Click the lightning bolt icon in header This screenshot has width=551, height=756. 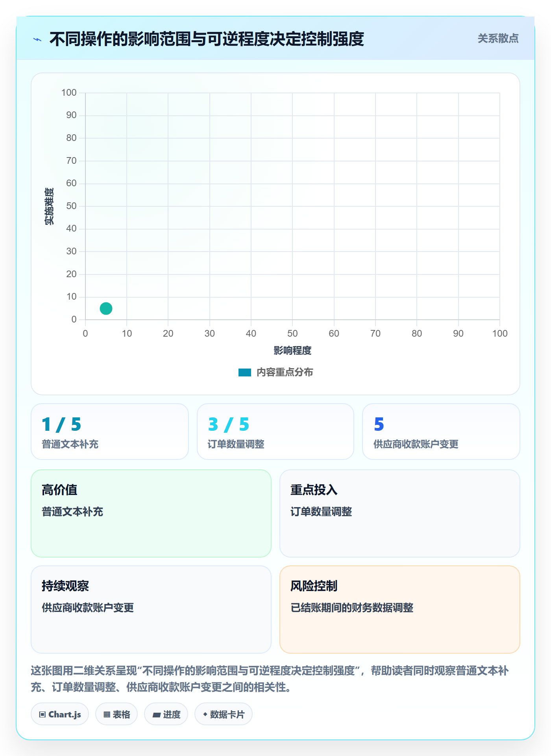[37, 39]
